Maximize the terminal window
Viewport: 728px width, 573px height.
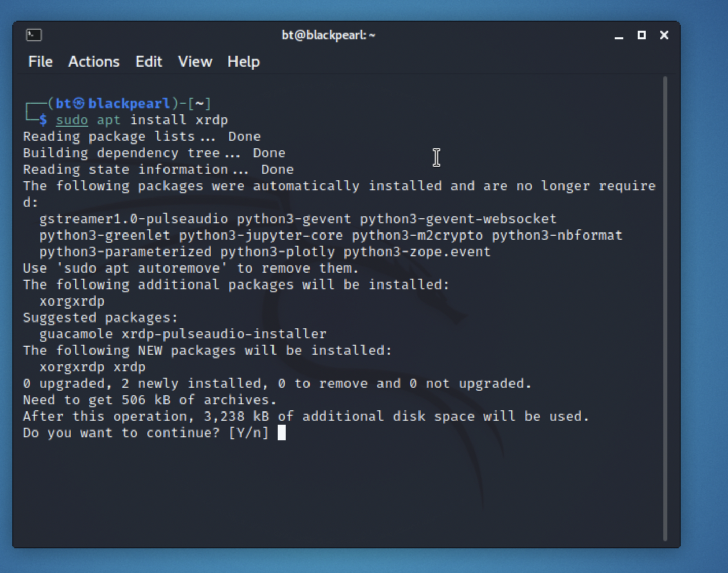click(642, 35)
